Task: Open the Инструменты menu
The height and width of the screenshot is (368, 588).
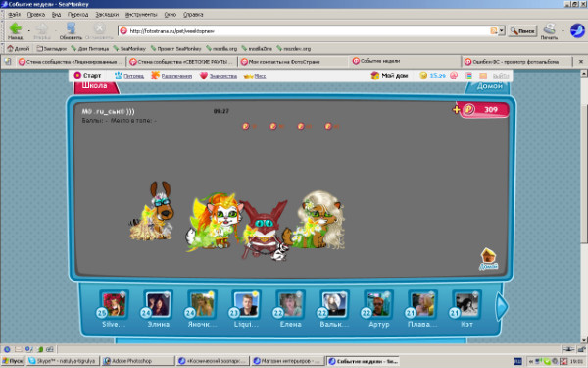Action: pos(141,15)
